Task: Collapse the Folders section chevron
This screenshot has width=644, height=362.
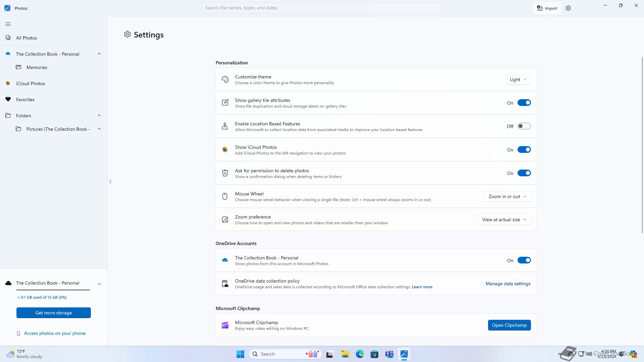Action: pyautogui.click(x=99, y=115)
